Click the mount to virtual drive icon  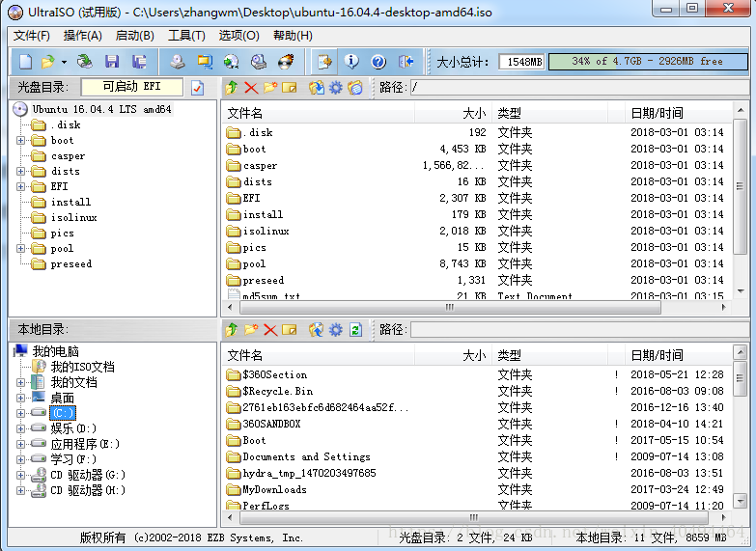click(259, 62)
